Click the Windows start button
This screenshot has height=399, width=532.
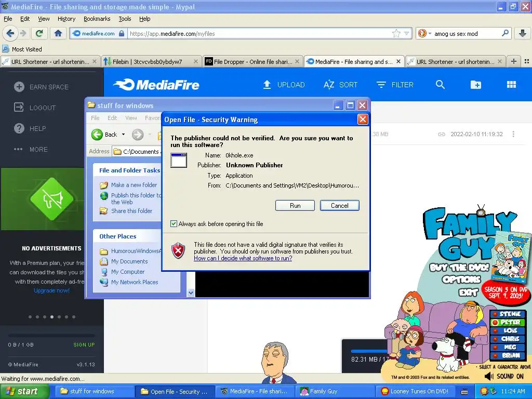(x=24, y=391)
